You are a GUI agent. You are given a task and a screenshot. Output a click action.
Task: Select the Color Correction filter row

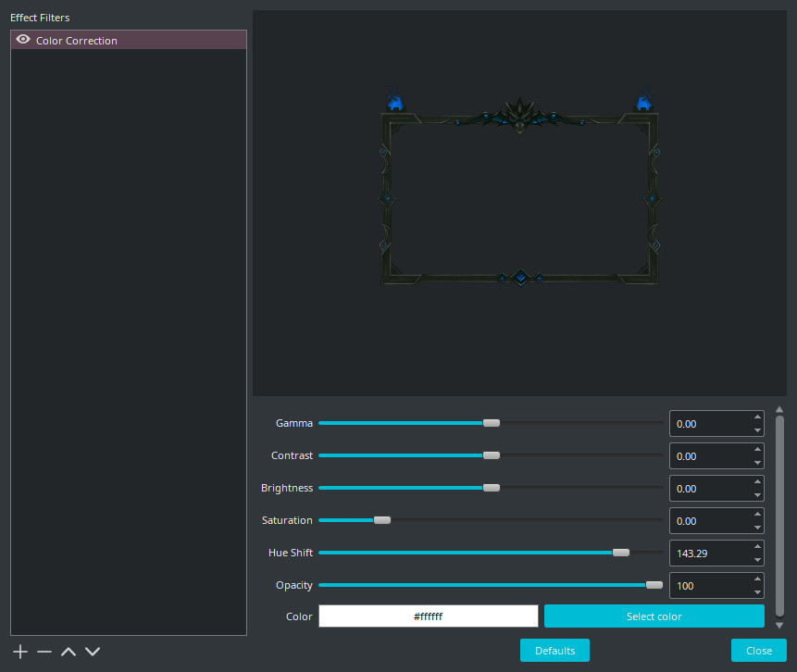click(129, 40)
